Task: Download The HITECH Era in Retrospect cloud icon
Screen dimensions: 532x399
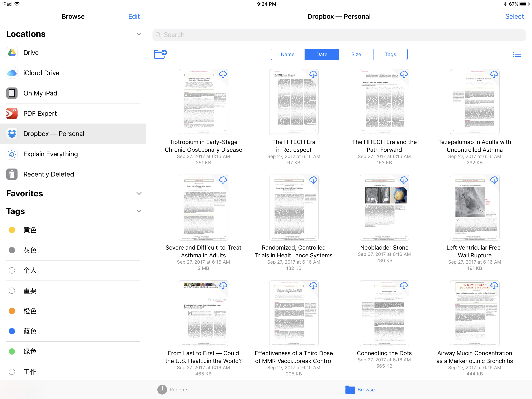Action: point(313,75)
